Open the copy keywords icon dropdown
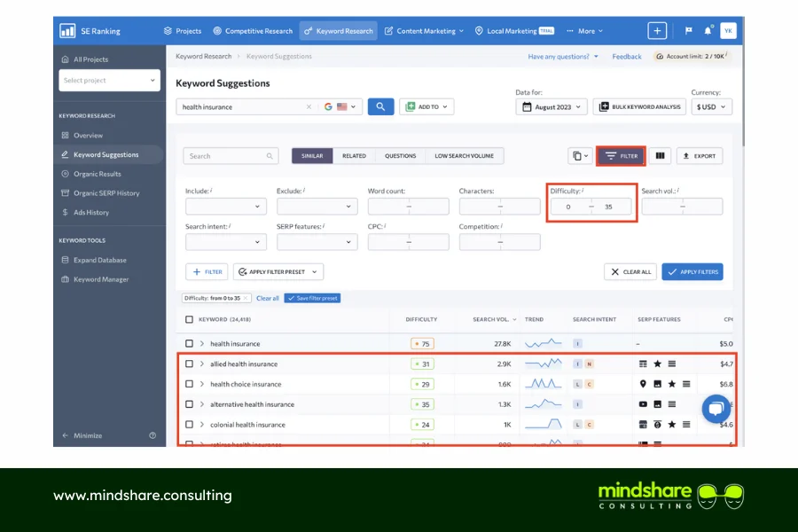Screen dimensions: 798x532 [x=580, y=156]
